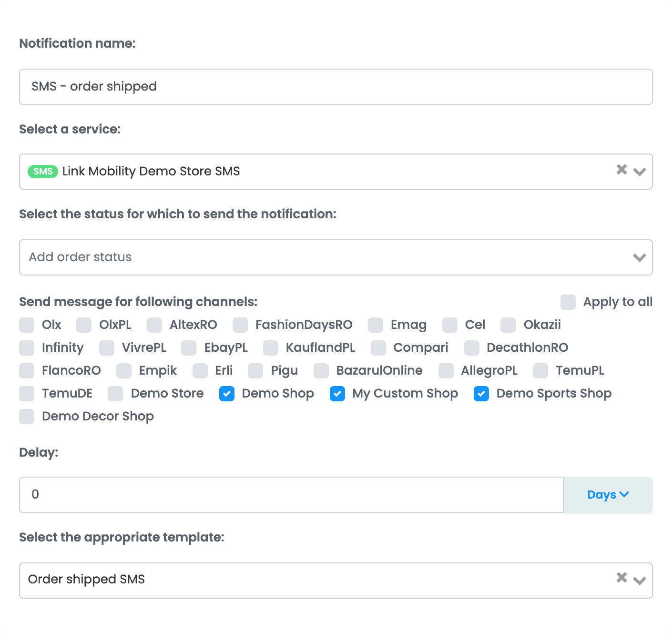
Task: Edit the Notification name field
Action: (x=336, y=87)
